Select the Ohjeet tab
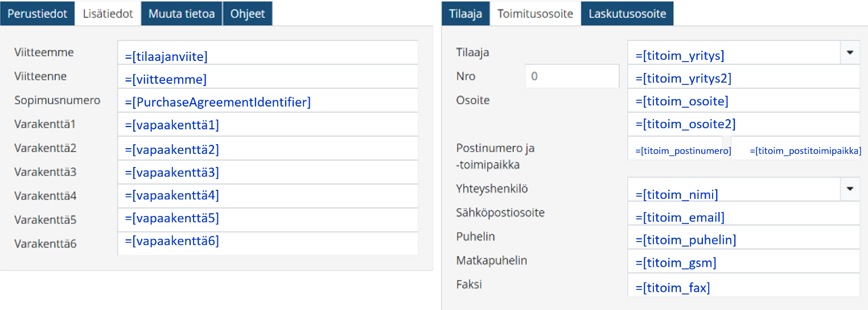This screenshot has height=310, width=868. point(248,14)
